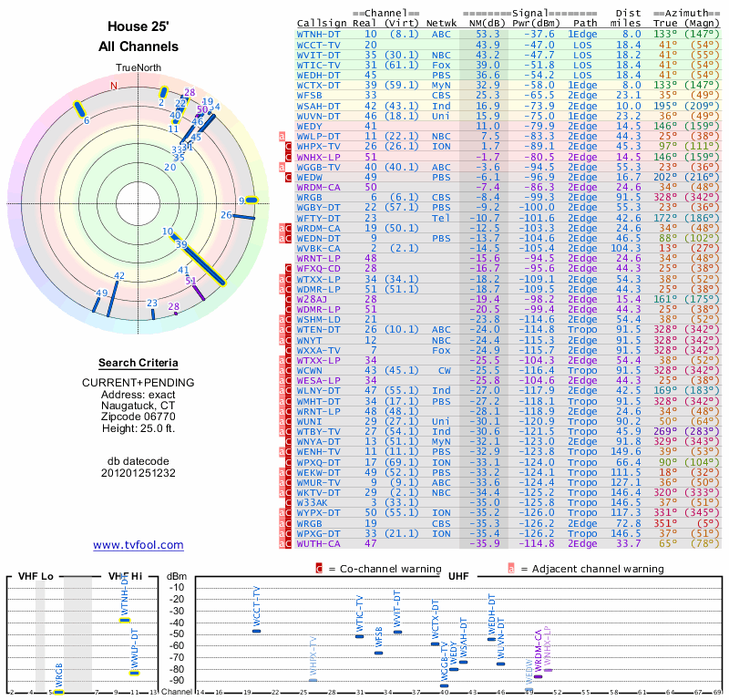The image size is (729, 700).
Task: Click the 104.3 miles distance value
Action: point(625,248)
